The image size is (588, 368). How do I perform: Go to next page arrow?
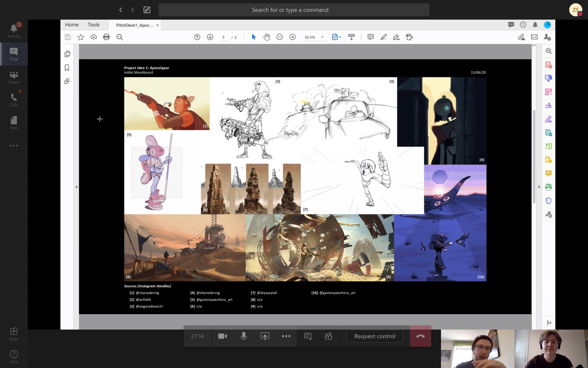point(210,37)
